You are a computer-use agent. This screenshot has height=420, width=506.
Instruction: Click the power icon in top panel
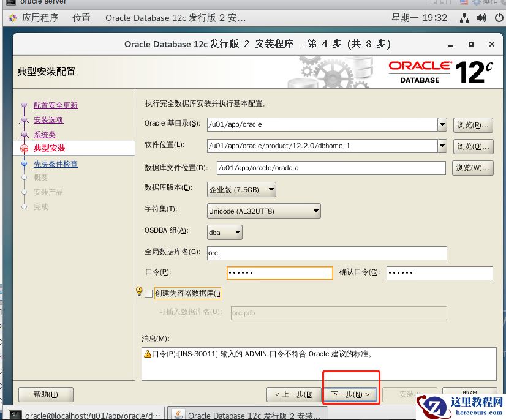[499, 18]
